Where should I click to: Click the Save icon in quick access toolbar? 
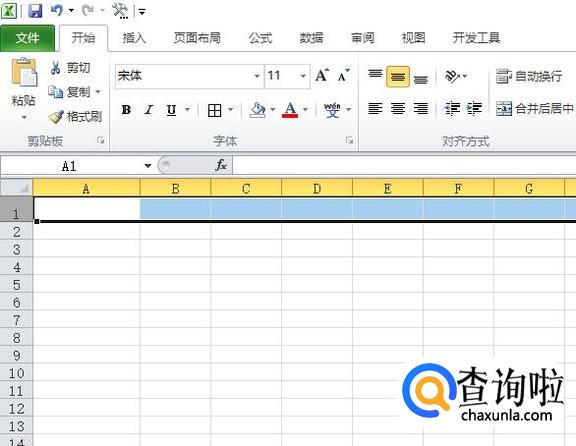click(x=35, y=11)
